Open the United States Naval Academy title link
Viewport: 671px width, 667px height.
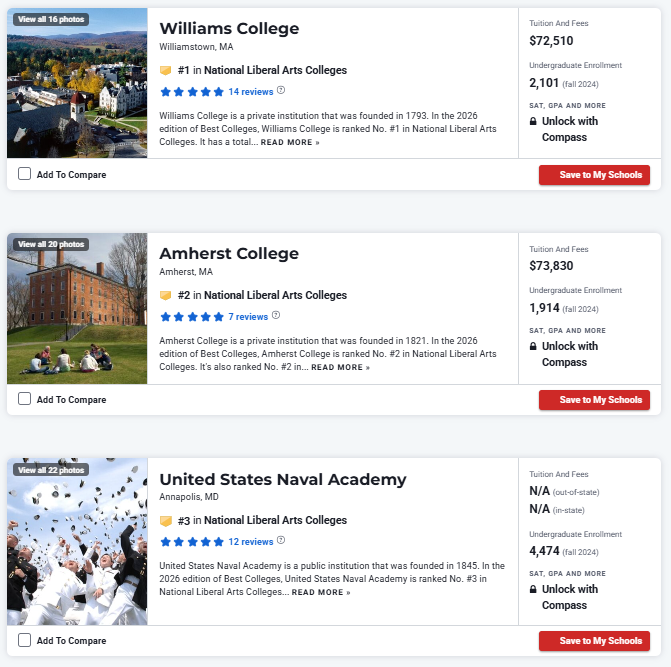pyautogui.click(x=283, y=479)
